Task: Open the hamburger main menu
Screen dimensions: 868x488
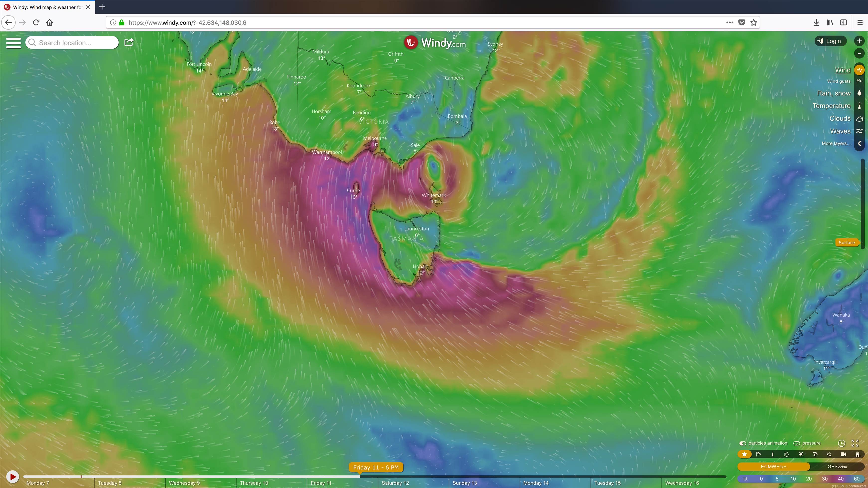Action: (13, 43)
